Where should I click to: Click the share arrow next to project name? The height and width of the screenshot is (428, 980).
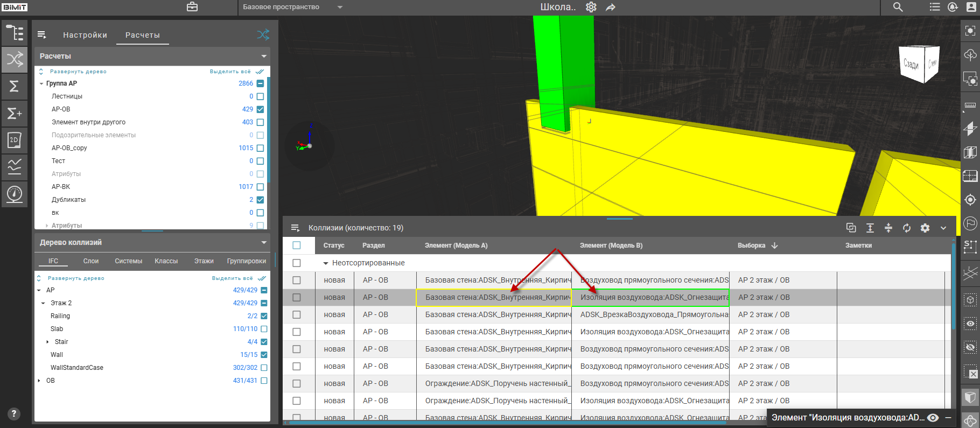point(611,8)
